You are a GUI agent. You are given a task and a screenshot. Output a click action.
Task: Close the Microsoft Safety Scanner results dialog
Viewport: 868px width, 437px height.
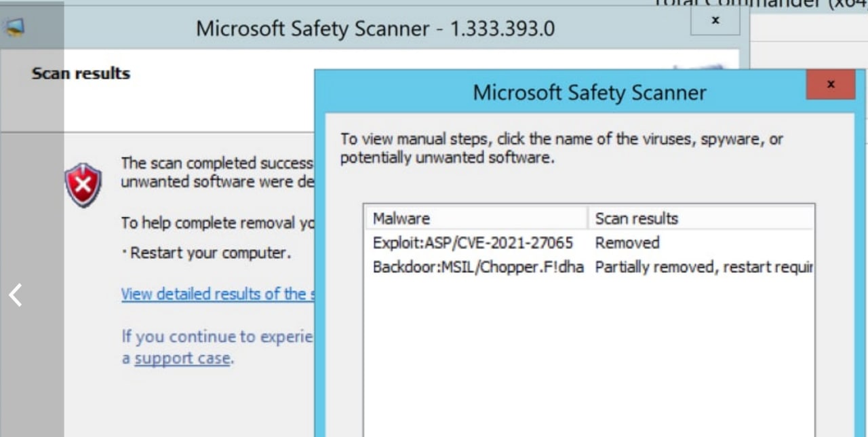pos(831,85)
